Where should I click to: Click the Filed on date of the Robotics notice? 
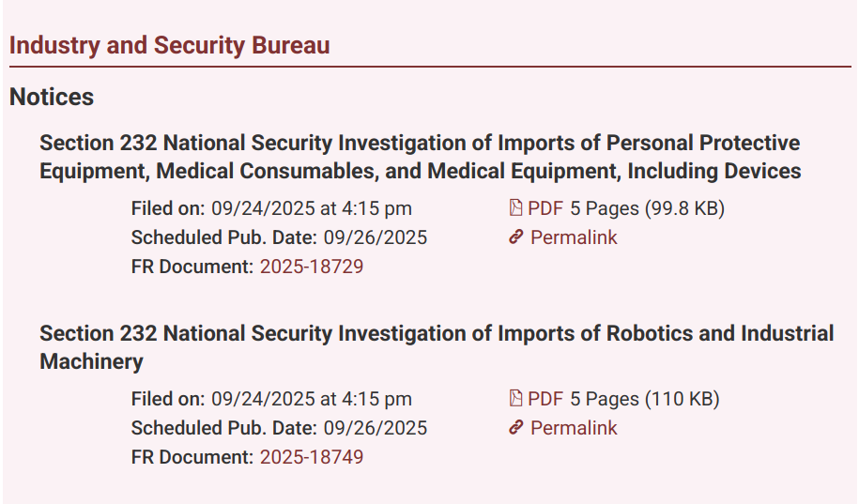[x=311, y=399]
